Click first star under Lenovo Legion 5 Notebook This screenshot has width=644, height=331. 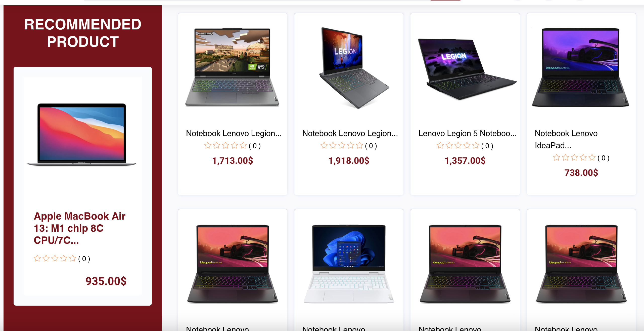(440, 145)
